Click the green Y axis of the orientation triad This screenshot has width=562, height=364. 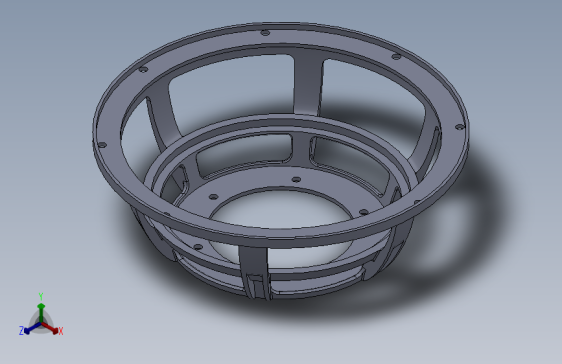pos(41,313)
